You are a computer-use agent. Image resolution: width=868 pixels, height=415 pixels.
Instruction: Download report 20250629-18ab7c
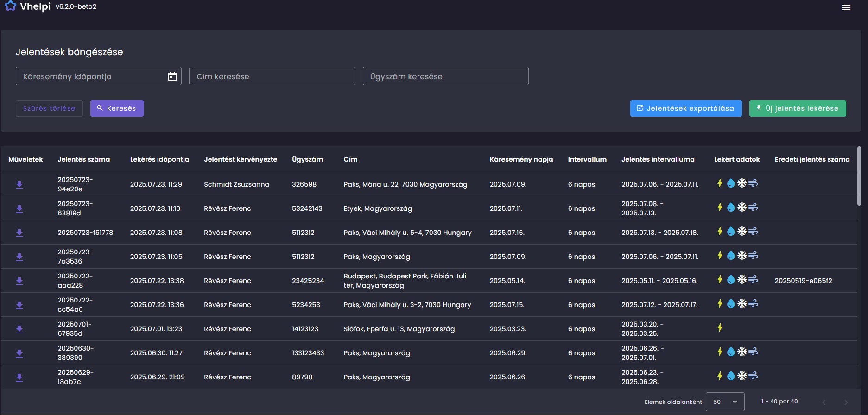(x=19, y=377)
